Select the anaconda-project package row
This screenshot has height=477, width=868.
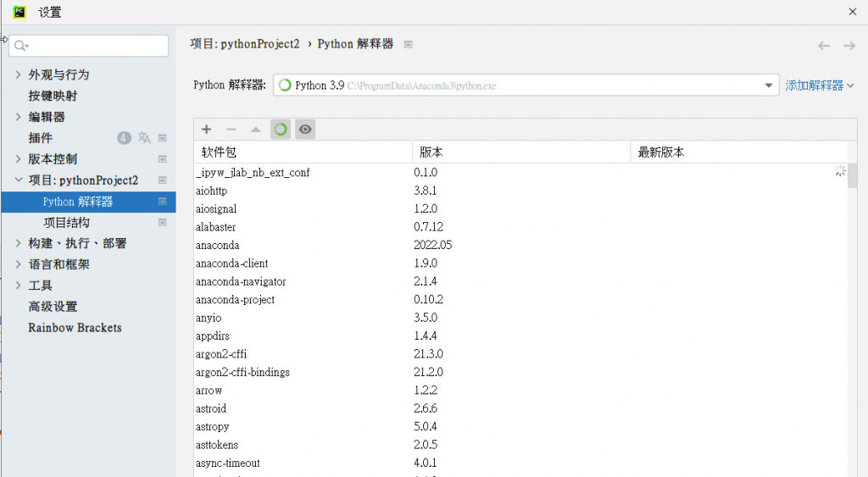(x=520, y=300)
